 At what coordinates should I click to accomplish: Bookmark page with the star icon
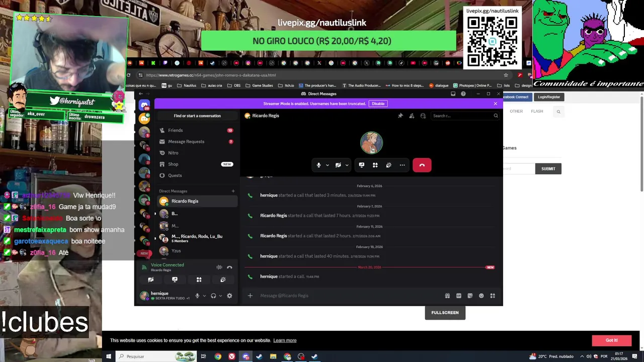pos(506,75)
